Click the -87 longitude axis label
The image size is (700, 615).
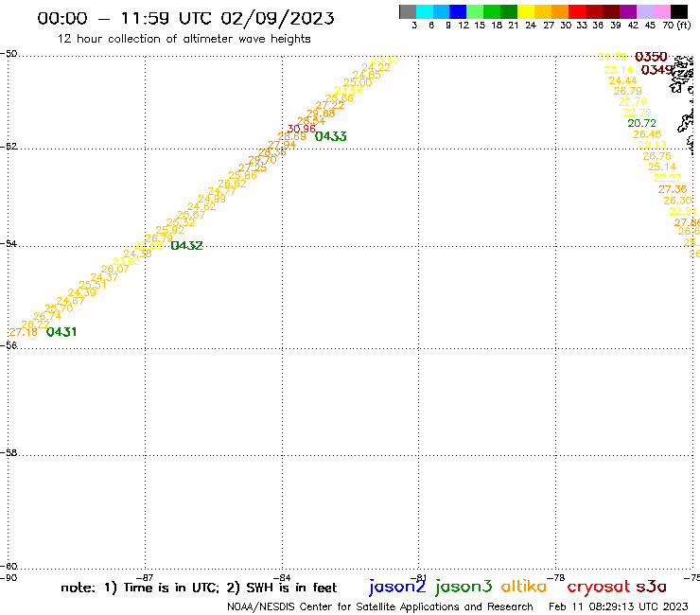click(x=145, y=577)
